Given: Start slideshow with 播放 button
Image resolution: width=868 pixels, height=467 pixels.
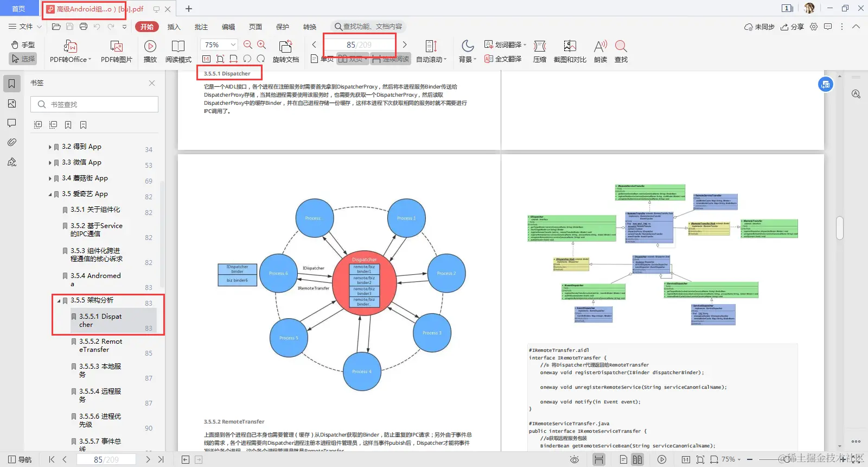Looking at the screenshot, I should tap(150, 52).
